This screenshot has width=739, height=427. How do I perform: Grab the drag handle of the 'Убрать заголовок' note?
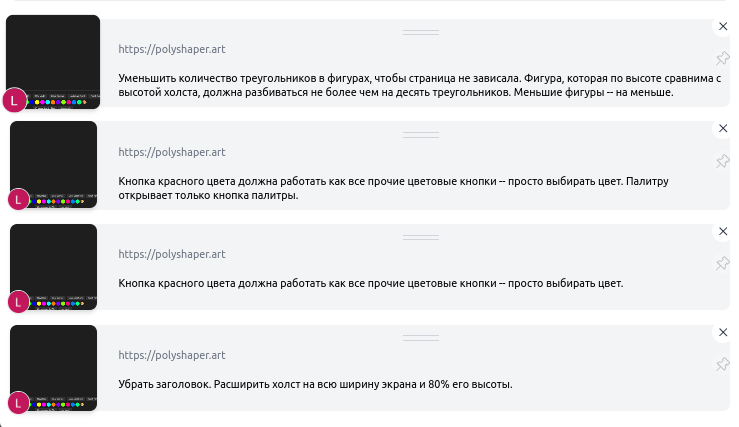point(421,338)
